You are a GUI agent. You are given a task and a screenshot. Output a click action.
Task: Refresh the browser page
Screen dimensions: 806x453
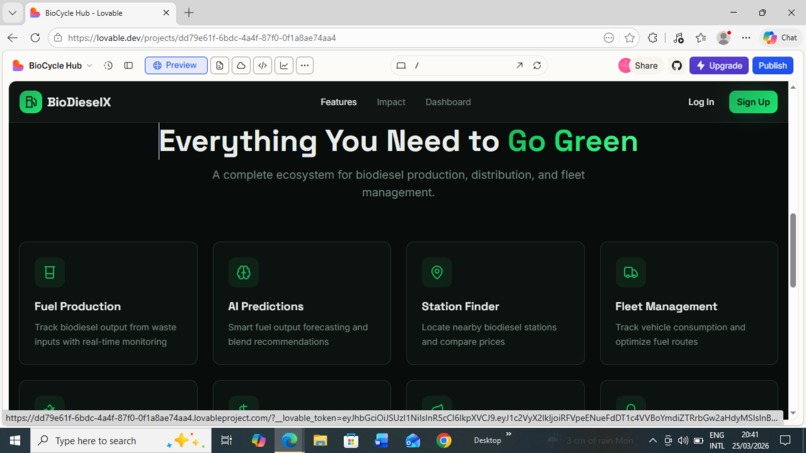click(x=35, y=38)
